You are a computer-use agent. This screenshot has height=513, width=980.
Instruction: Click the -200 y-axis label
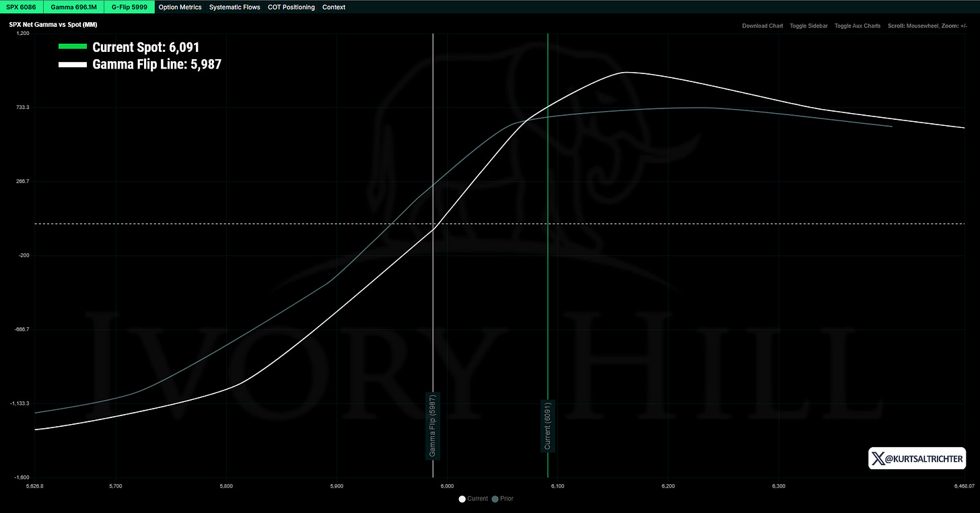tap(23, 255)
